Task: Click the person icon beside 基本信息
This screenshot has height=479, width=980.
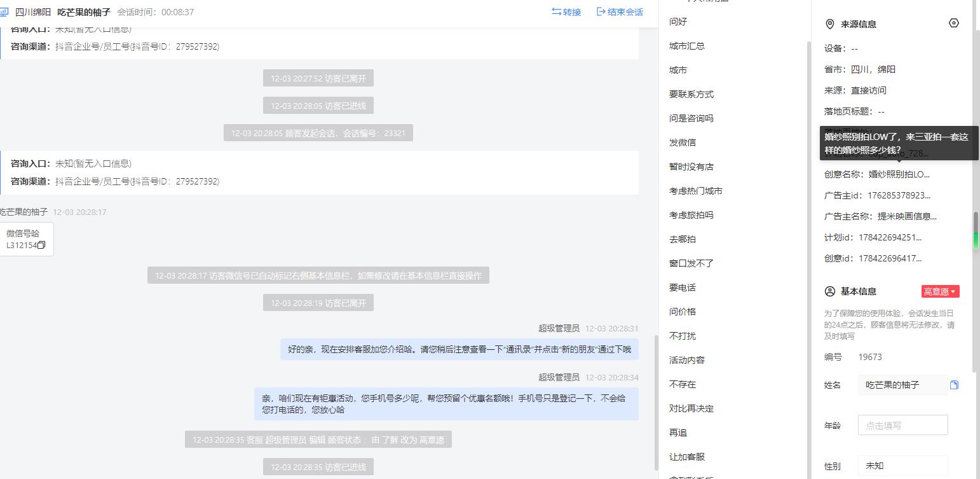Action: coord(829,291)
